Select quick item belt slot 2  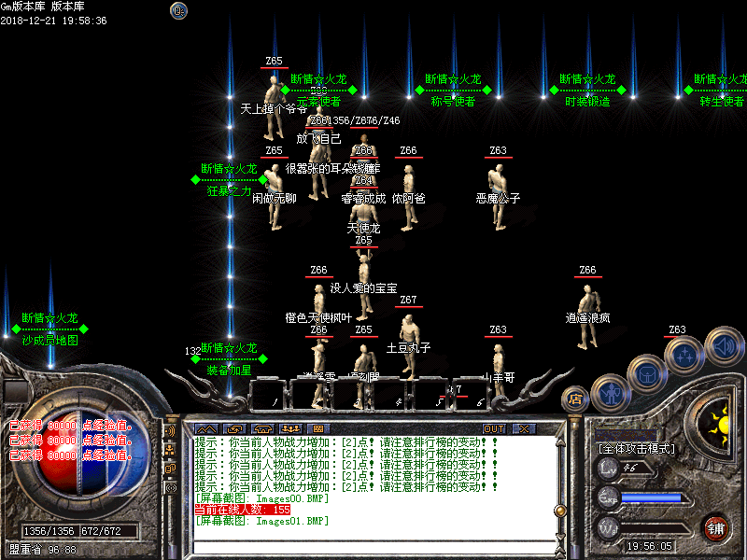309,394
